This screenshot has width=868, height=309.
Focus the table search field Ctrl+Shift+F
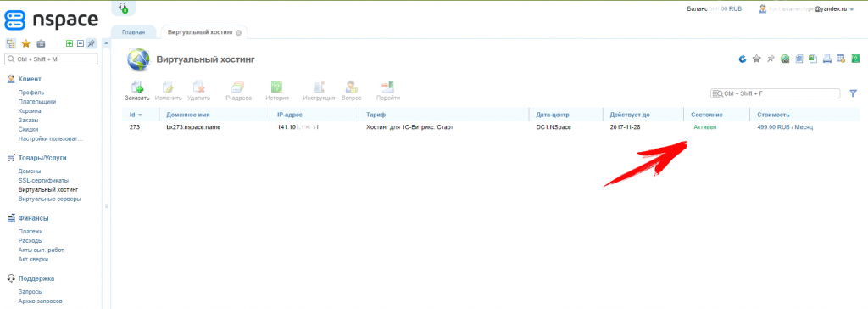(x=775, y=93)
